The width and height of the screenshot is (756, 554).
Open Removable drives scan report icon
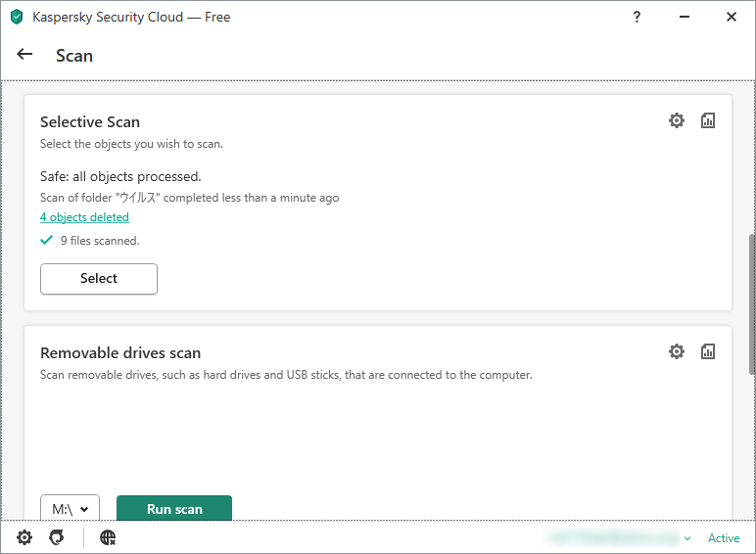pyautogui.click(x=708, y=351)
